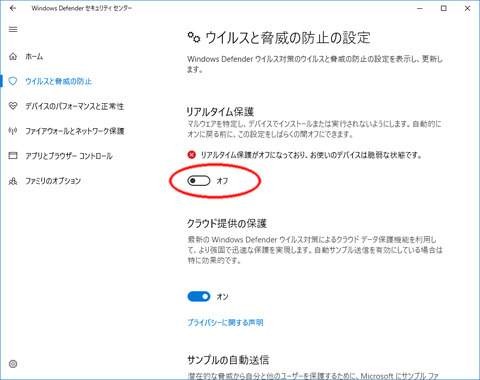Maximize the Windows Defender window
Screen dimensions: 480x380
(x=444, y=8)
